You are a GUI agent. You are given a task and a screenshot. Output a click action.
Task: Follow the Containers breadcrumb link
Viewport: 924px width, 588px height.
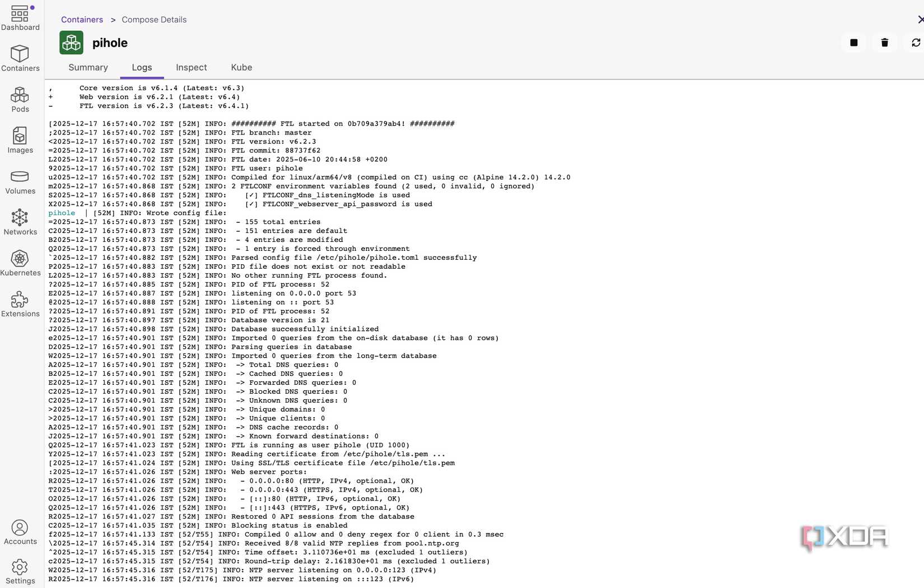[82, 20]
